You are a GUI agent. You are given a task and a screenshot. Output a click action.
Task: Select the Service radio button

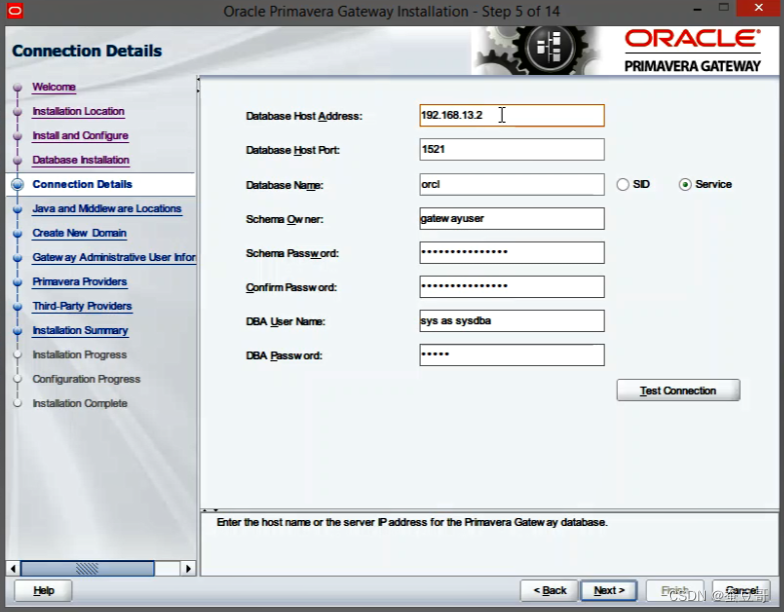(685, 184)
